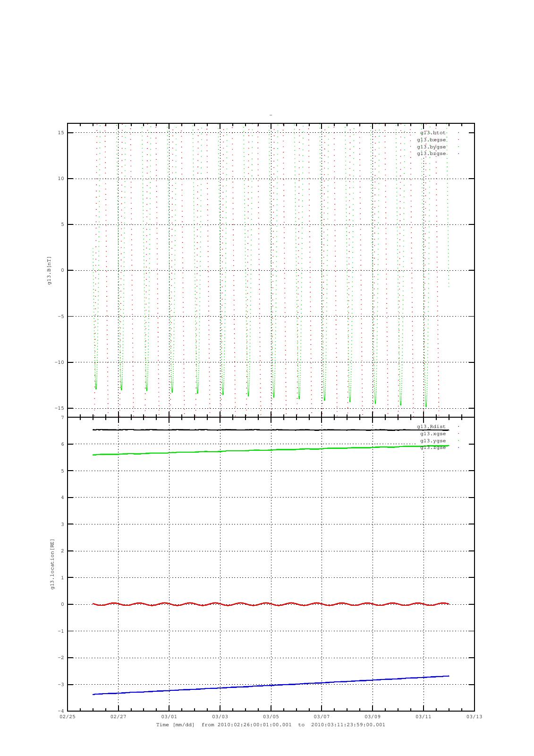
Task: Click the g13.bygse legend entry
Action: pos(431,146)
